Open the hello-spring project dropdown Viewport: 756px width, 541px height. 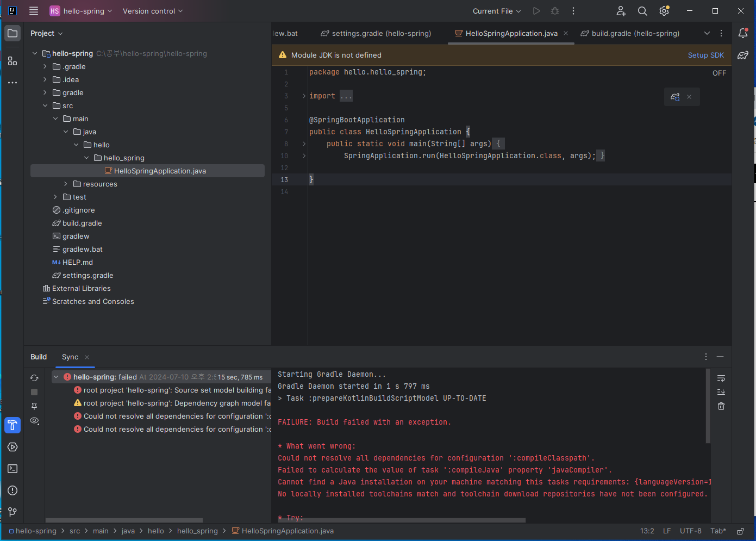pos(82,11)
